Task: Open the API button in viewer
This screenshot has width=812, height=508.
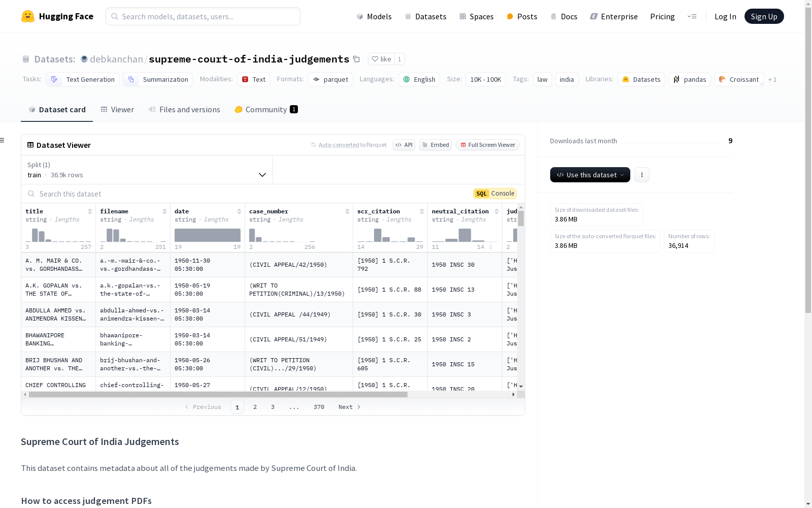Action: (404, 145)
